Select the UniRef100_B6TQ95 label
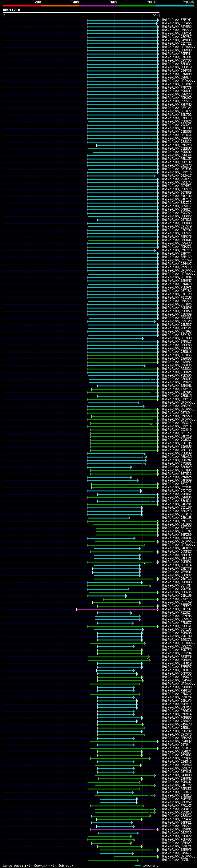197x868 pixels. (x=176, y=470)
